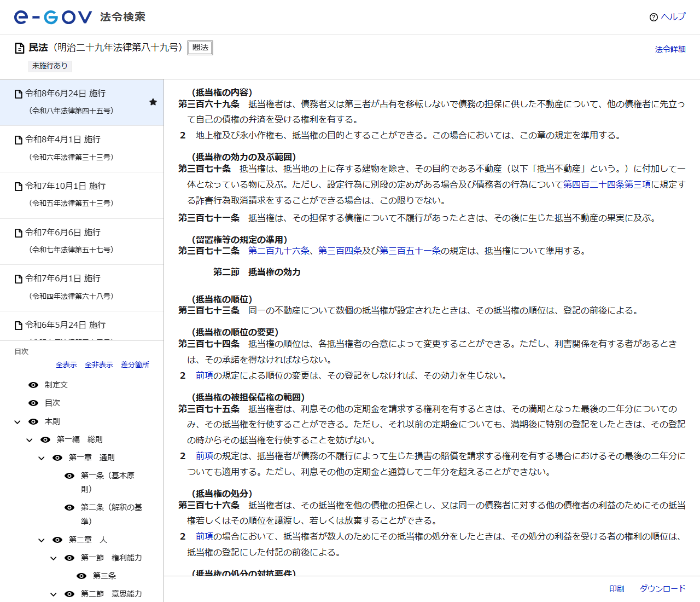The width and height of the screenshot is (700, 602).
Task: Toggle visibility eye for 目次 item
Action: 33,403
